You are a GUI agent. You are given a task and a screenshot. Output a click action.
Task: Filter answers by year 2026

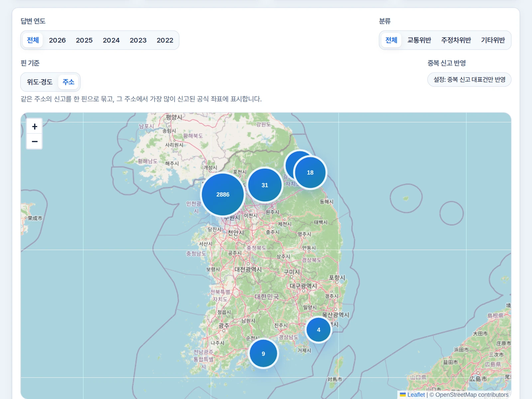coord(57,40)
